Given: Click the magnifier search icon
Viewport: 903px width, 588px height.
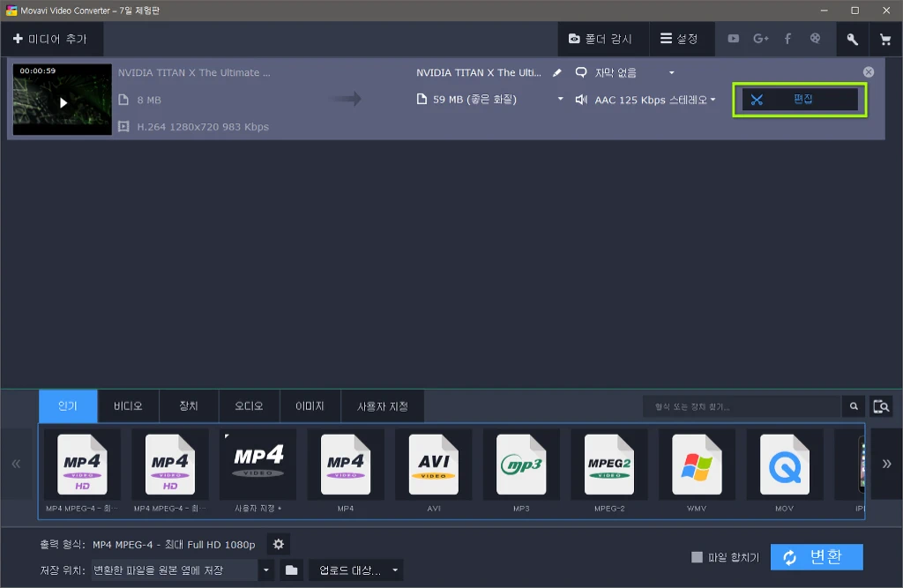Looking at the screenshot, I should pos(854,406).
